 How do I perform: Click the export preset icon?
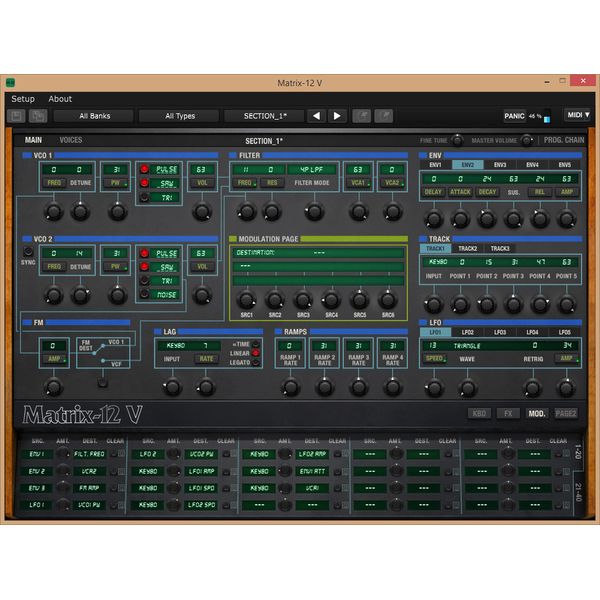point(384,116)
